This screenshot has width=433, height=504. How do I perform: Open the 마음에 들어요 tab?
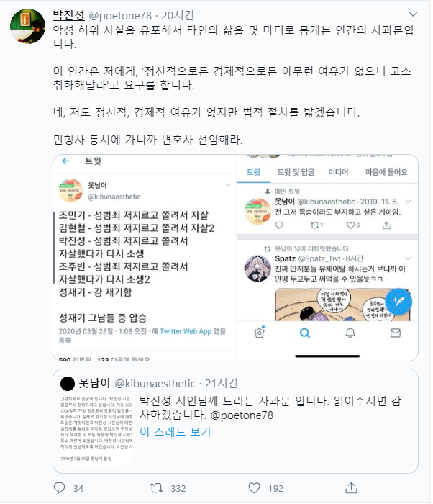pyautogui.click(x=386, y=172)
